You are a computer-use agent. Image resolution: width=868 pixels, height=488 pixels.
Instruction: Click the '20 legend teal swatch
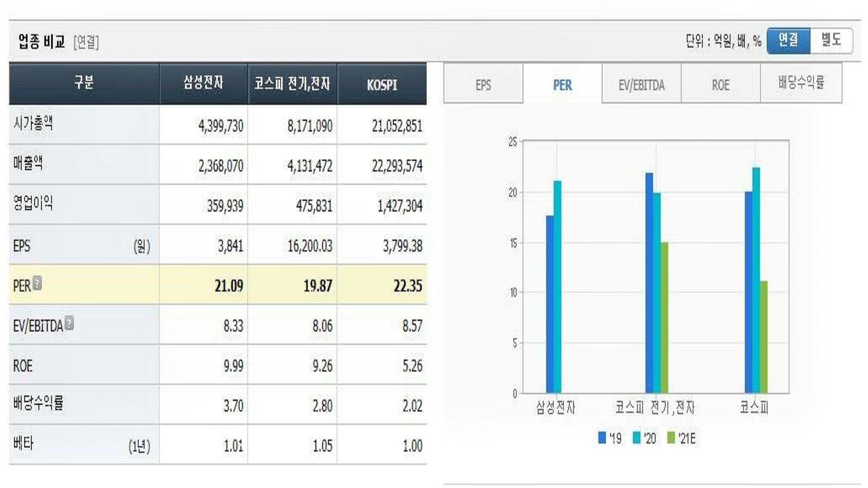pyautogui.click(x=637, y=437)
